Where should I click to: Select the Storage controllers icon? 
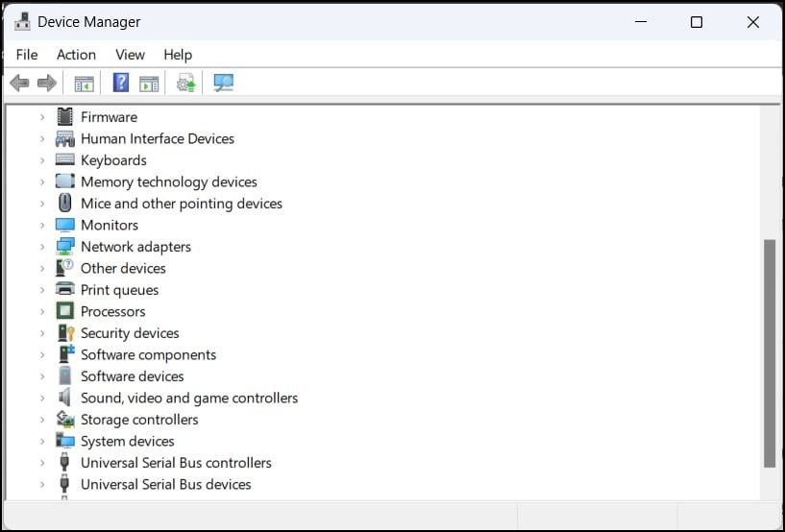click(64, 420)
